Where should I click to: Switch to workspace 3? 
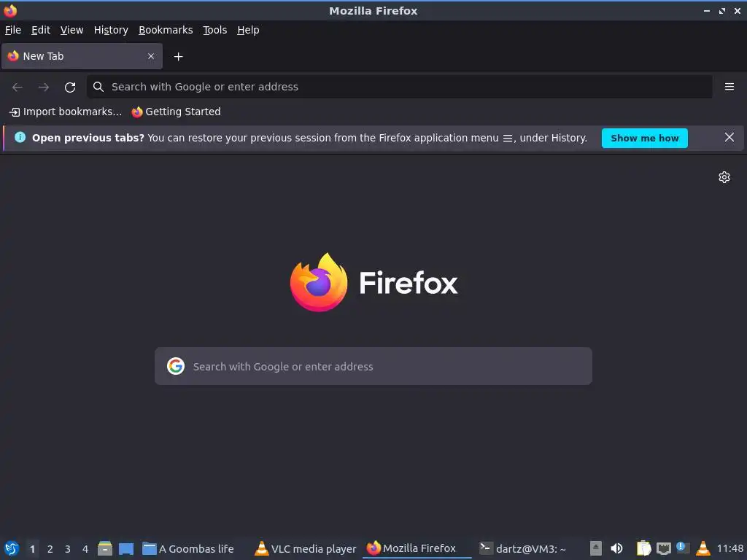point(68,549)
